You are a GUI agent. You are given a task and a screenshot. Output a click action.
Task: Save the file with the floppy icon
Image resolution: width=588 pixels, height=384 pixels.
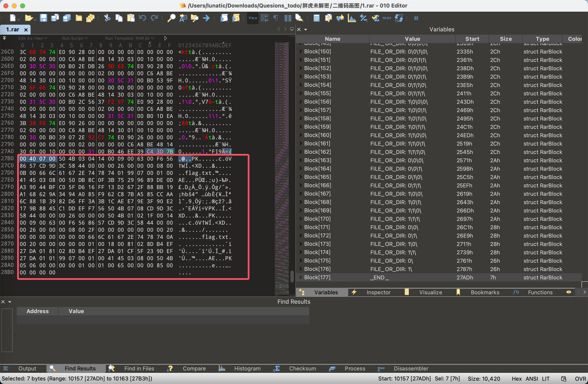tap(44, 18)
